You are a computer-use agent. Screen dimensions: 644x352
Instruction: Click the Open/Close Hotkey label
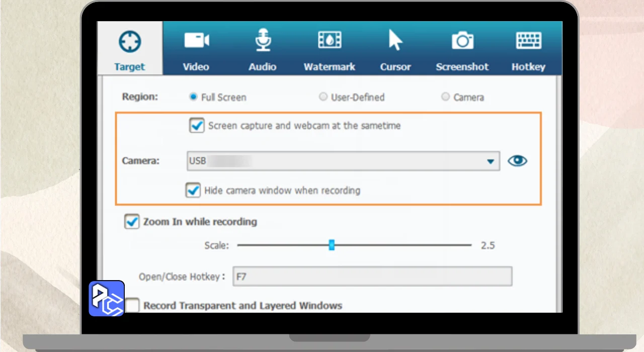(x=182, y=277)
